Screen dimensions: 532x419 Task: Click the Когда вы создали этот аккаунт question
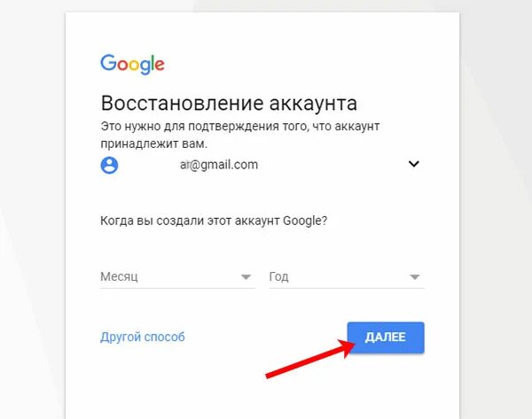tap(214, 221)
